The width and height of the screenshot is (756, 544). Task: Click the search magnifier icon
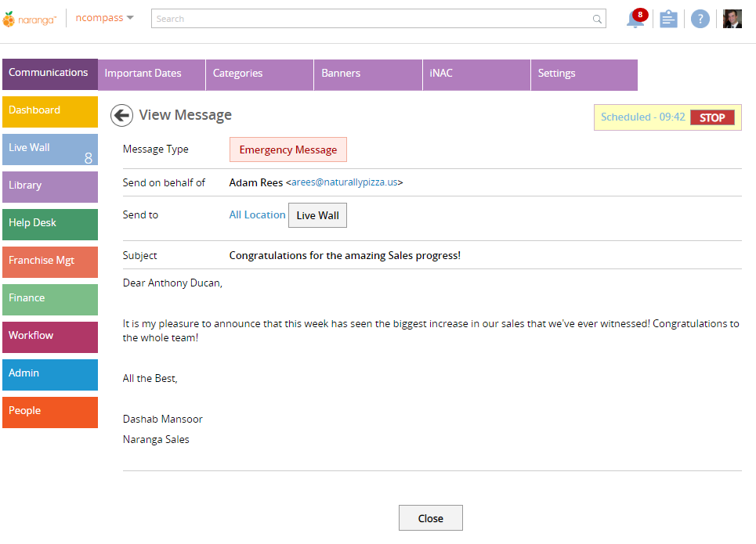point(597,19)
